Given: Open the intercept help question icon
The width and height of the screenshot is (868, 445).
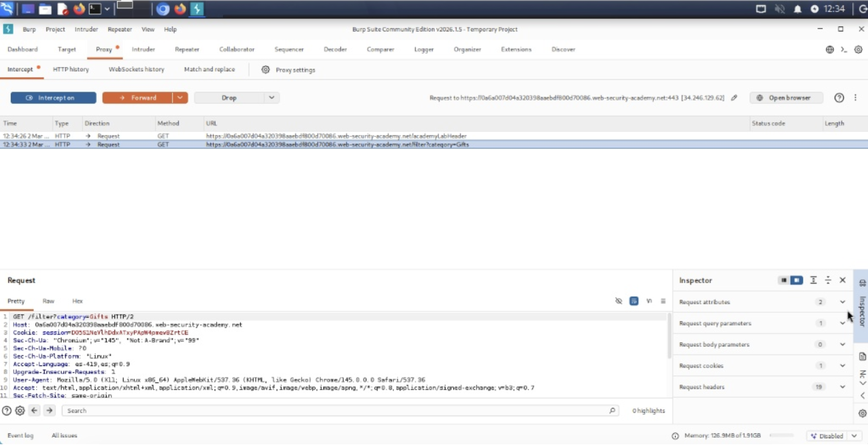Looking at the screenshot, I should [x=839, y=98].
